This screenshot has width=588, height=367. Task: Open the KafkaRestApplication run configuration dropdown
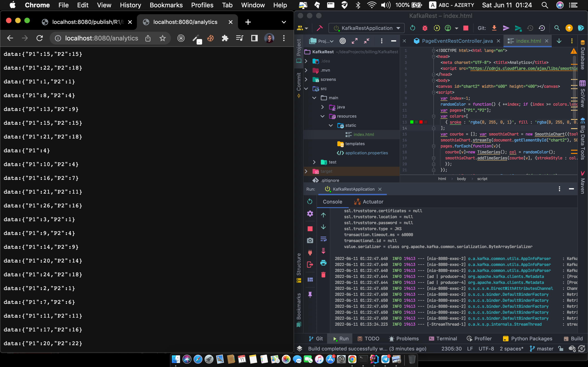coord(366,28)
